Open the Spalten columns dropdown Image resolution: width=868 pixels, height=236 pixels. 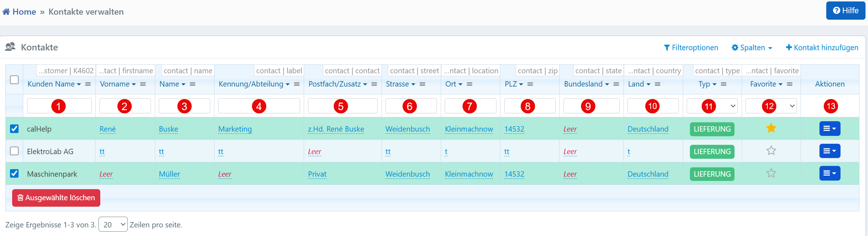tap(752, 48)
